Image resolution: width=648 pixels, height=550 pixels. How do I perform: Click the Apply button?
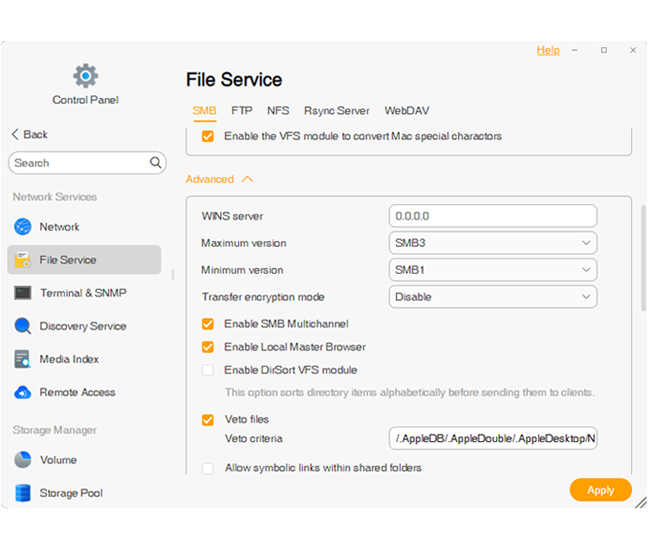(600, 490)
